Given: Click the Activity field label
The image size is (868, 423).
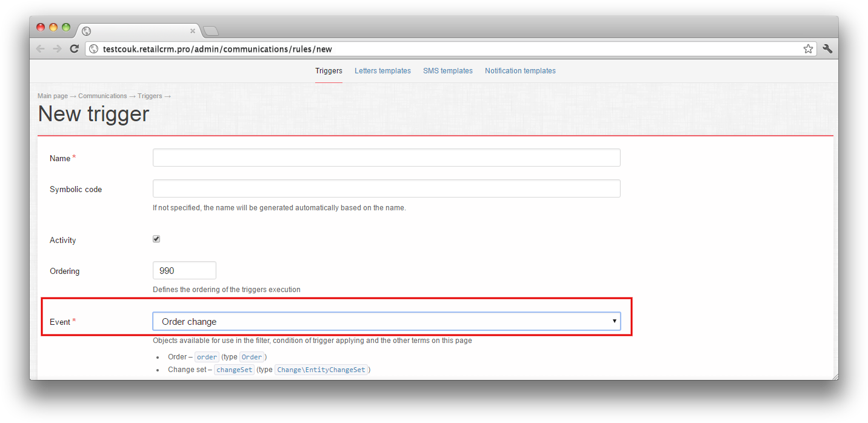Looking at the screenshot, I should click(63, 241).
